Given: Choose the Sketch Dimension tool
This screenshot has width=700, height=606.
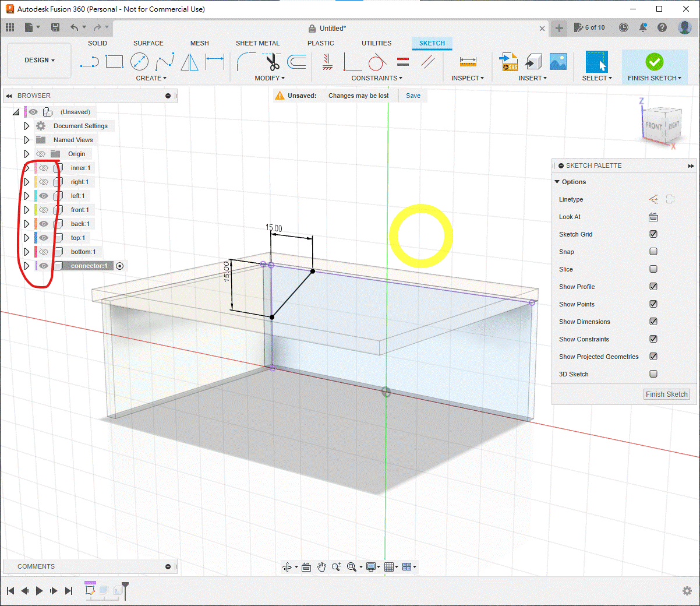Looking at the screenshot, I should (x=215, y=61).
